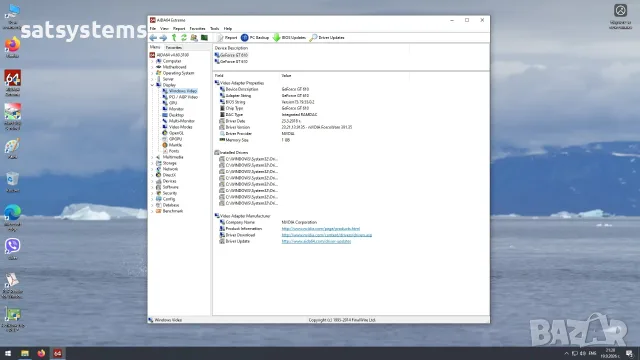The width and height of the screenshot is (640, 360).
Task: Select the Driver Version row
Action: pyautogui.click(x=285, y=127)
